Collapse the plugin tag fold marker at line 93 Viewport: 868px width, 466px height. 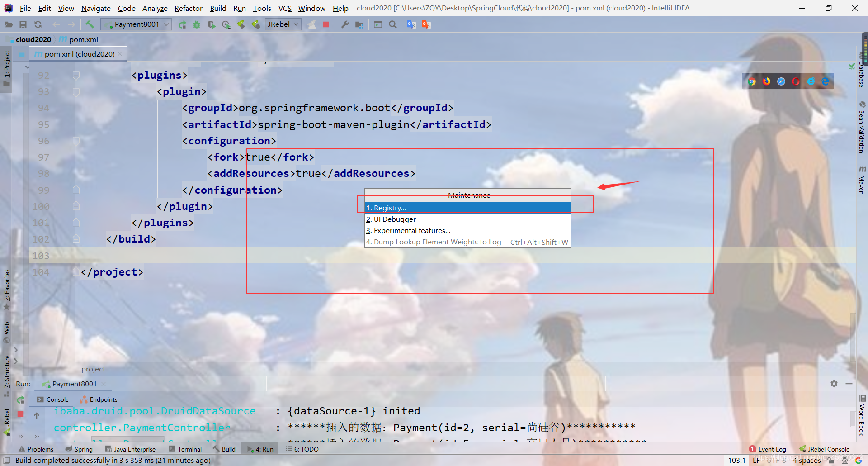pos(76,92)
